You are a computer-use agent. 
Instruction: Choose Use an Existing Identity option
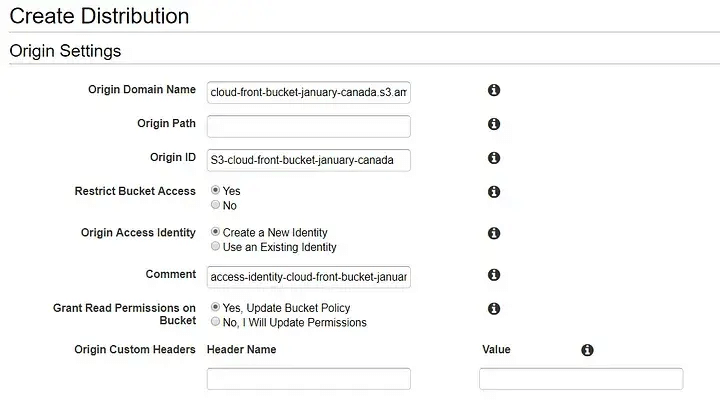216,246
